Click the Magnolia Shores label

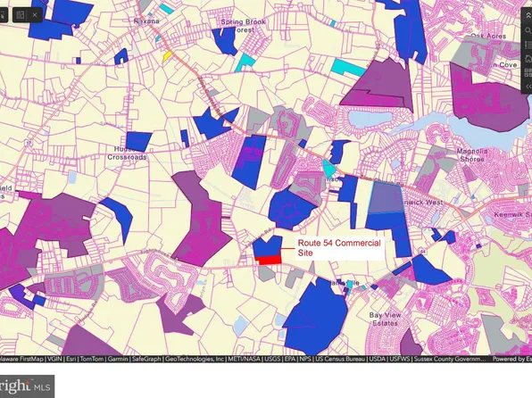pos(472,155)
